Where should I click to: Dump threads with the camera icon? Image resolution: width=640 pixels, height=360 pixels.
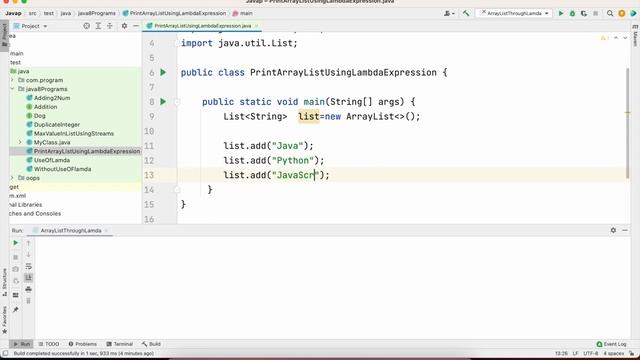pos(16,269)
